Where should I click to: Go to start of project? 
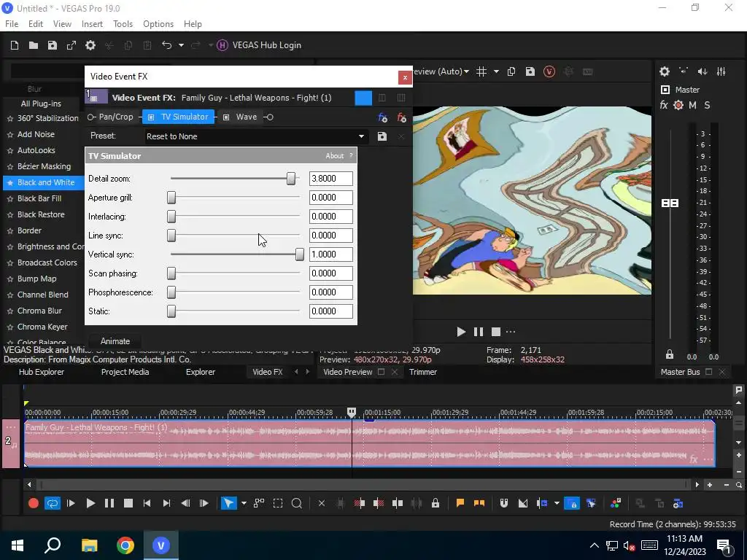[147, 503]
